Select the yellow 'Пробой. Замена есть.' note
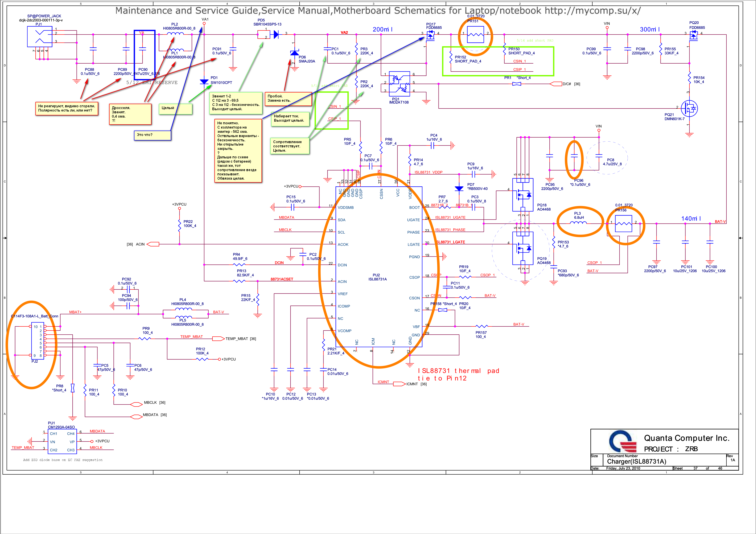The width and height of the screenshot is (756, 534). [x=288, y=99]
